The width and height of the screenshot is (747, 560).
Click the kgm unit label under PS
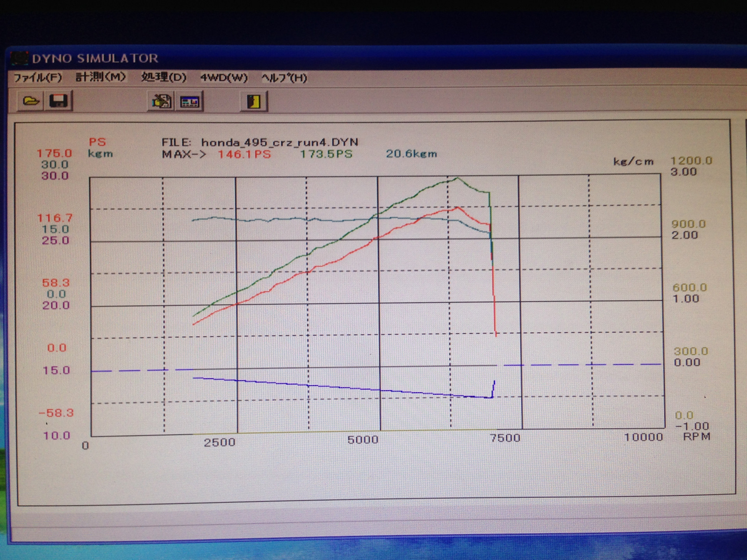(x=100, y=153)
